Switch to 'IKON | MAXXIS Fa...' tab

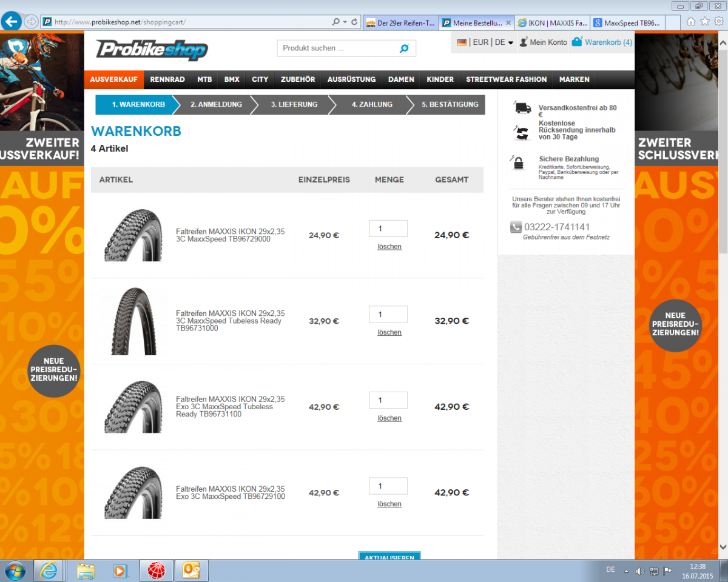coord(552,23)
